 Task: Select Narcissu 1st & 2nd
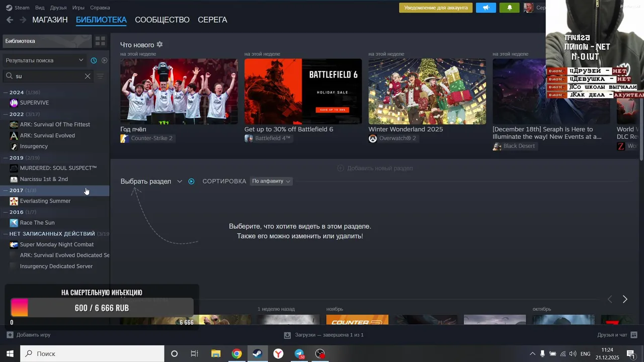[x=55, y=179]
